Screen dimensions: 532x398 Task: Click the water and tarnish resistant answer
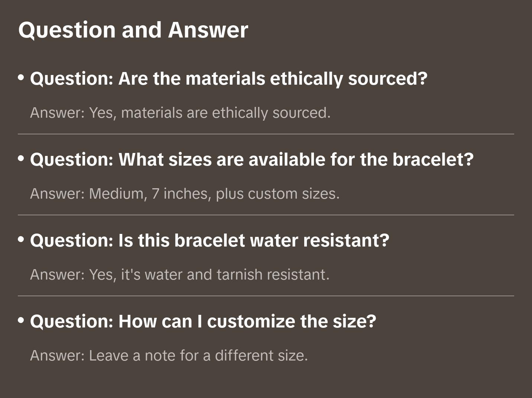coord(180,275)
